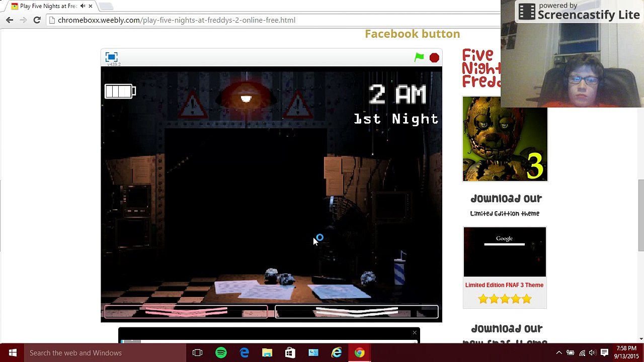
Task: Click the Scratch green flag to start
Action: pyautogui.click(x=419, y=57)
